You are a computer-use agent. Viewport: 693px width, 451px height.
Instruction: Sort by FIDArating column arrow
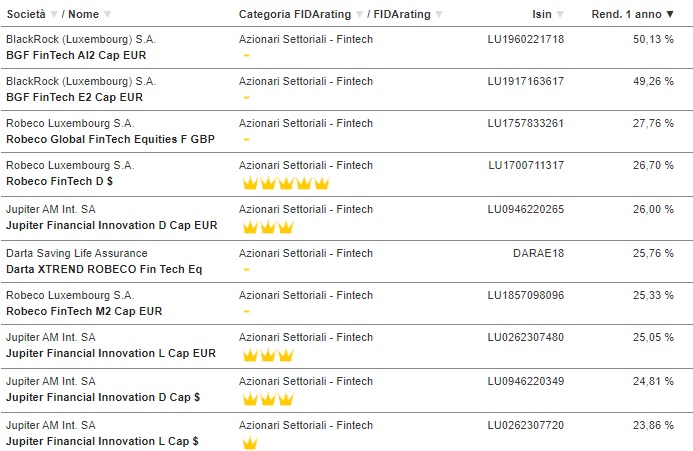pos(439,15)
